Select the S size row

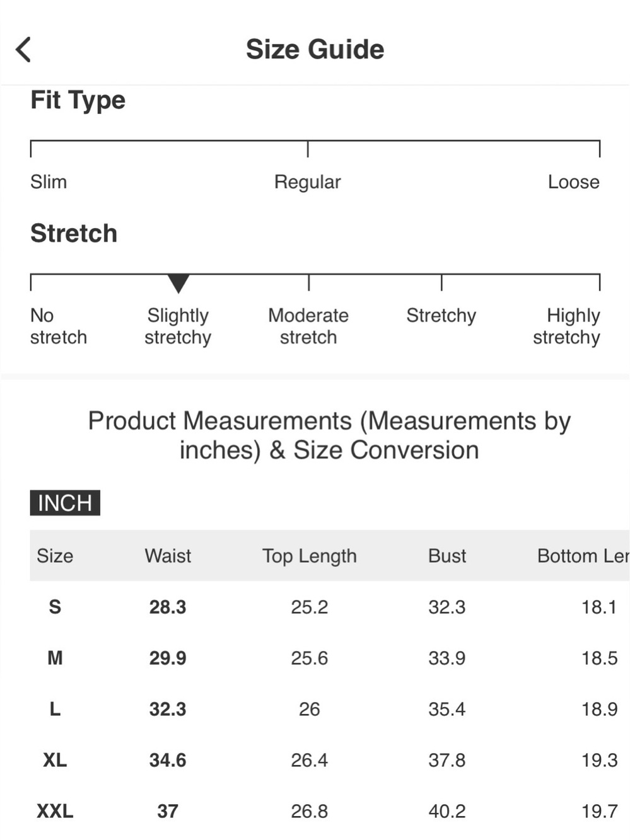(330, 607)
